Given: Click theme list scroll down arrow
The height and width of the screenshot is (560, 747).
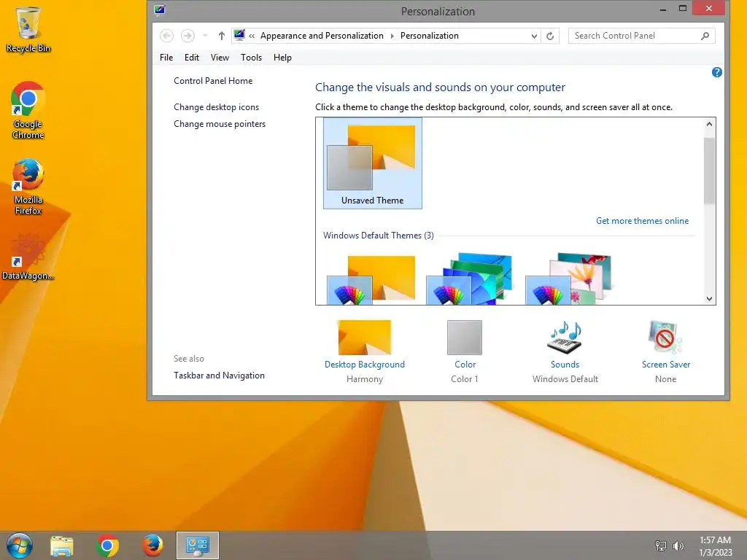Looking at the screenshot, I should 709,298.
